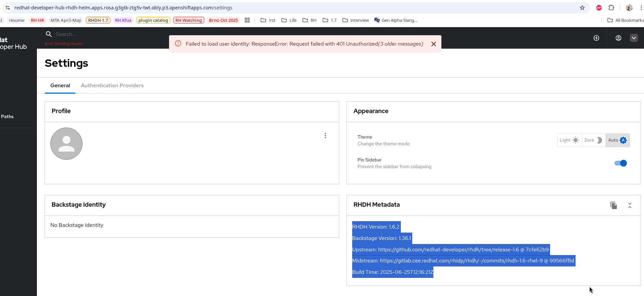Open the bookmark tab groups grid icon

[x=247, y=20]
